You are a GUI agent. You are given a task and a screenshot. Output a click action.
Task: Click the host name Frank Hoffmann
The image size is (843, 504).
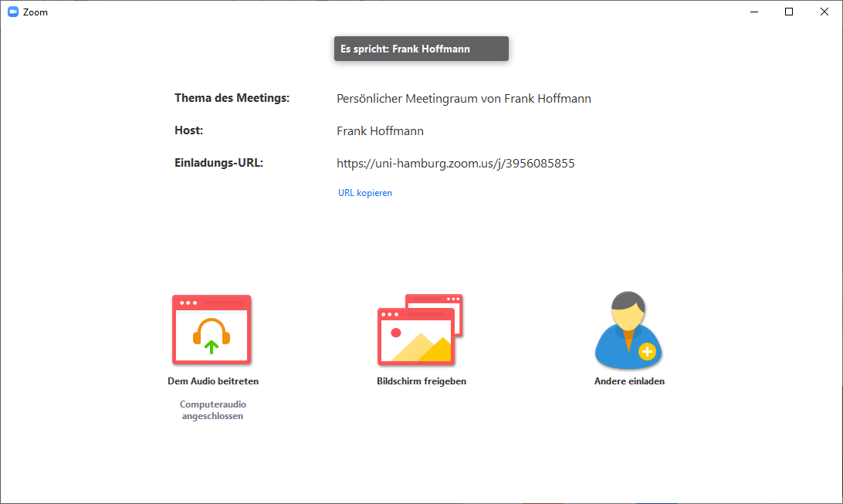380,131
